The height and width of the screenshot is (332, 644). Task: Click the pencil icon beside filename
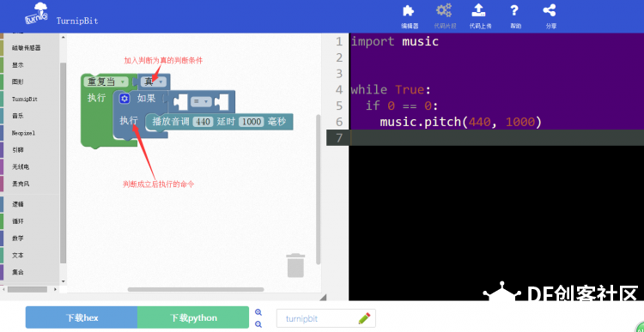364,318
